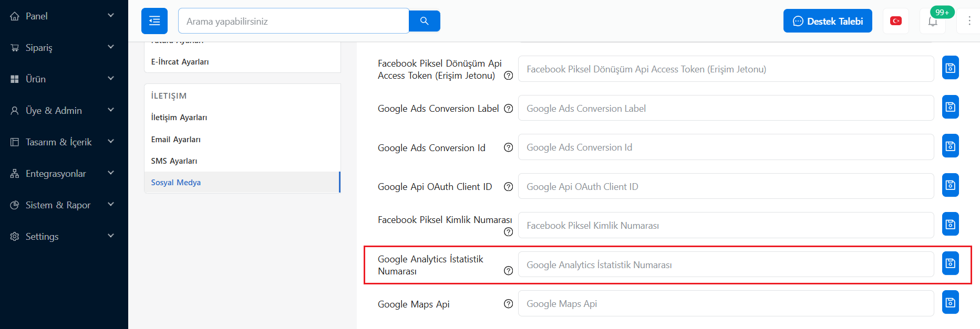Save the Google Ads Conversion Label field
Screen dimensions: 980x329
(951, 107)
